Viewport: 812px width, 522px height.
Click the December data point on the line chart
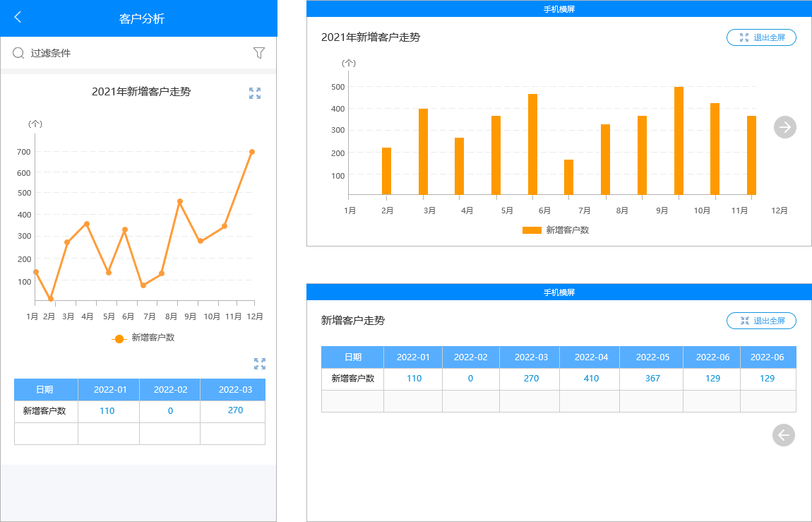click(x=252, y=150)
